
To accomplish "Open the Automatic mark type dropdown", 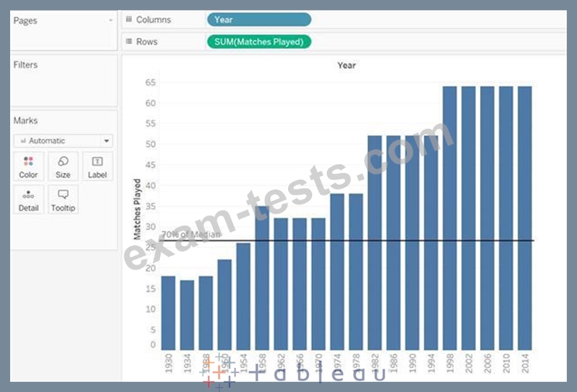I will (x=63, y=140).
